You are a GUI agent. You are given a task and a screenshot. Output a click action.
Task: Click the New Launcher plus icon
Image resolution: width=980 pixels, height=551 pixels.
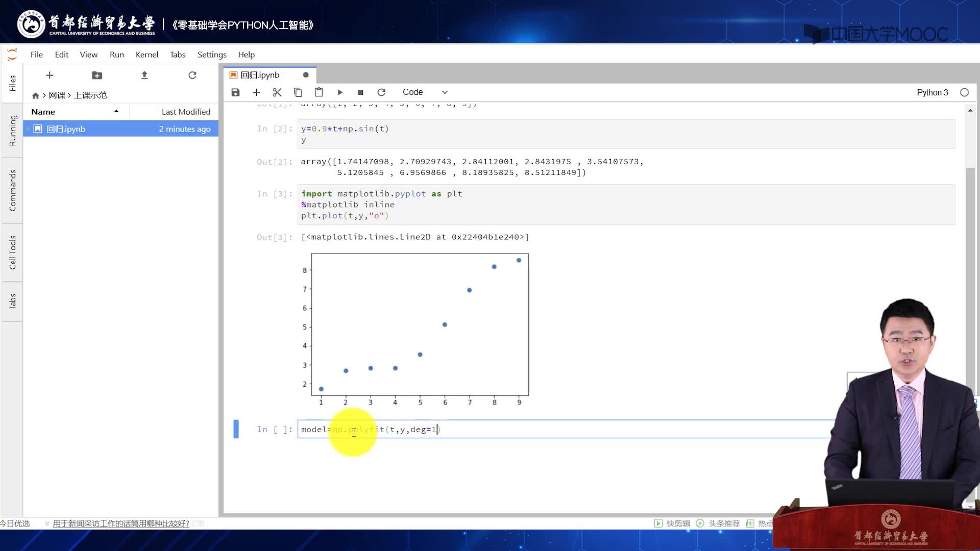tap(50, 76)
